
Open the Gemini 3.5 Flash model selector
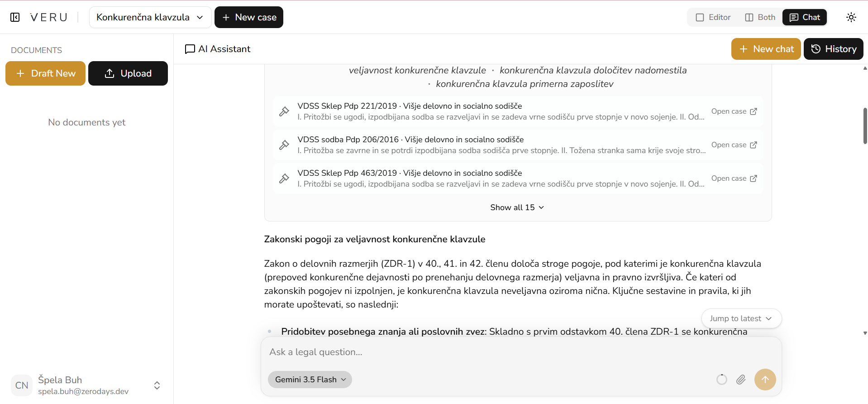[x=310, y=380]
